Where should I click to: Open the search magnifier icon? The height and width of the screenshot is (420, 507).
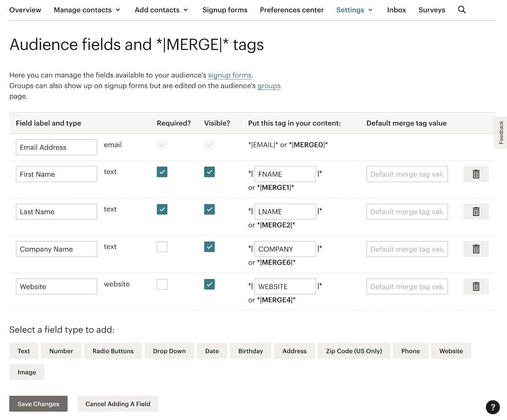click(462, 9)
